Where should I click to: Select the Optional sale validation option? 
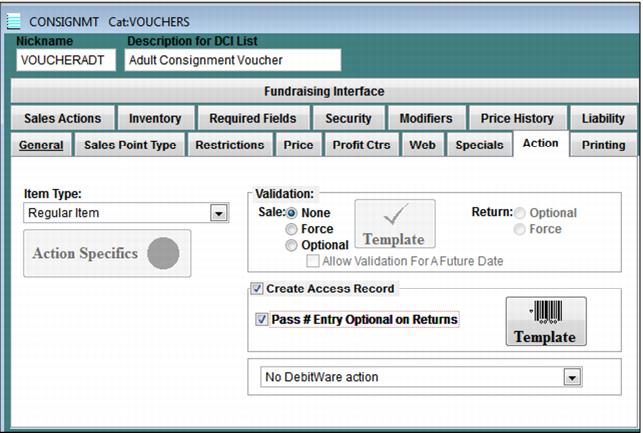292,245
